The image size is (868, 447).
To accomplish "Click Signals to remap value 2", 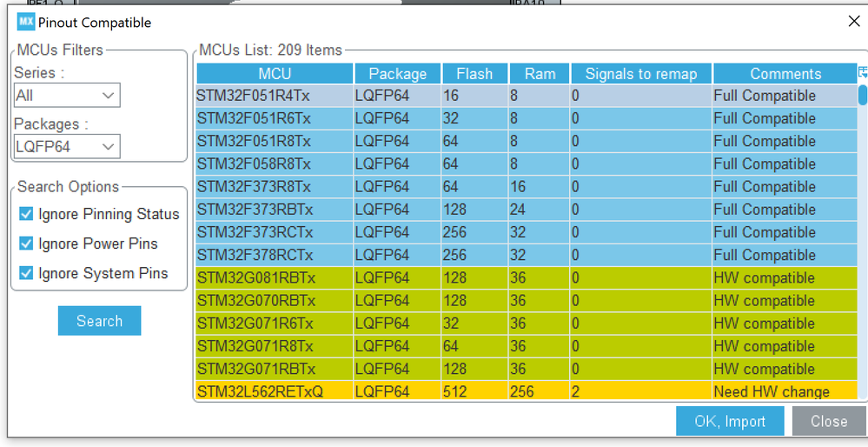I will [641, 391].
